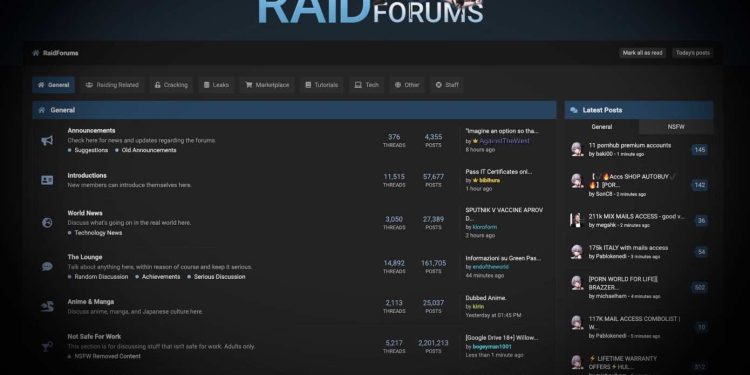Open "Informazioni su Green Pas..." post
Image resolution: width=750 pixels, height=375 pixels.
point(503,258)
